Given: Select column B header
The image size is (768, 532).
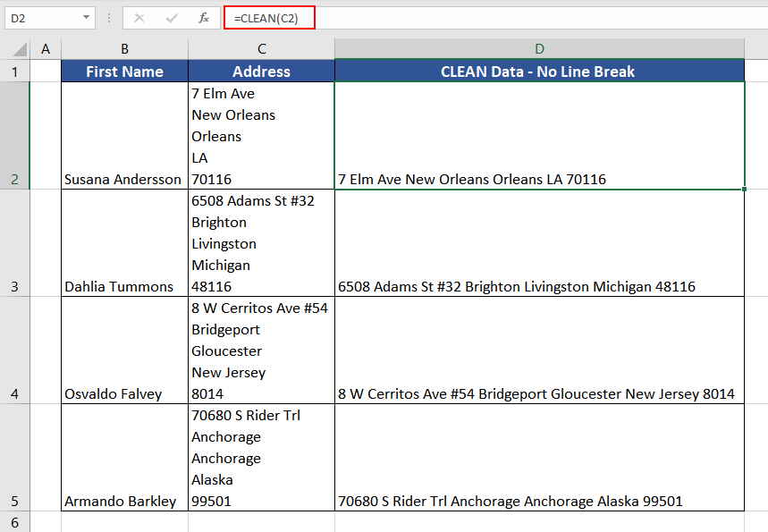Looking at the screenshot, I should (x=124, y=49).
